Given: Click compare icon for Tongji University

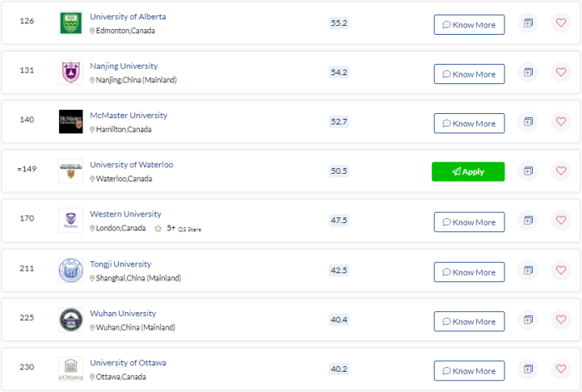Looking at the screenshot, I should (527, 271).
